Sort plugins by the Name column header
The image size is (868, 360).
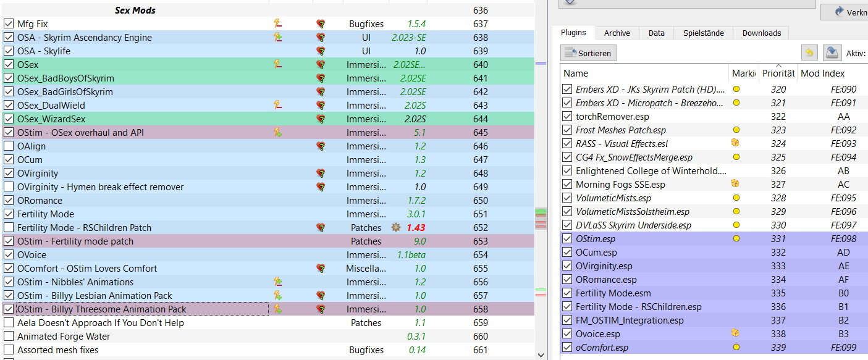pos(644,73)
